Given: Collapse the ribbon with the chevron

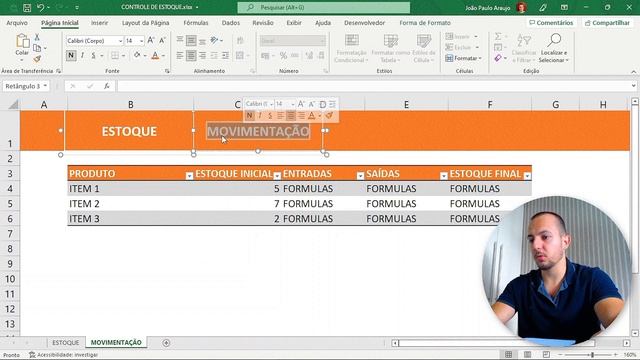Looking at the screenshot, I should (633, 71).
